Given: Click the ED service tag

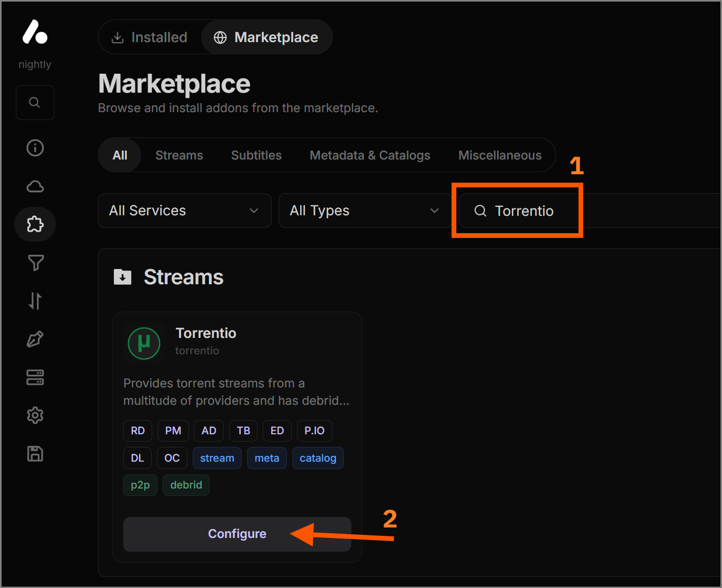Looking at the screenshot, I should click(277, 431).
